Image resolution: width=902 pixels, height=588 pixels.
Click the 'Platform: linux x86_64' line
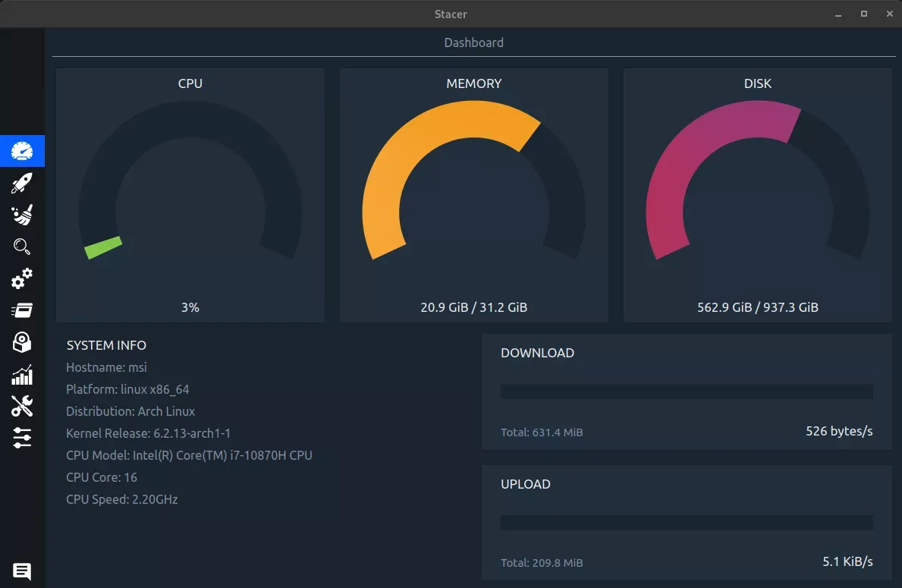[x=127, y=389]
